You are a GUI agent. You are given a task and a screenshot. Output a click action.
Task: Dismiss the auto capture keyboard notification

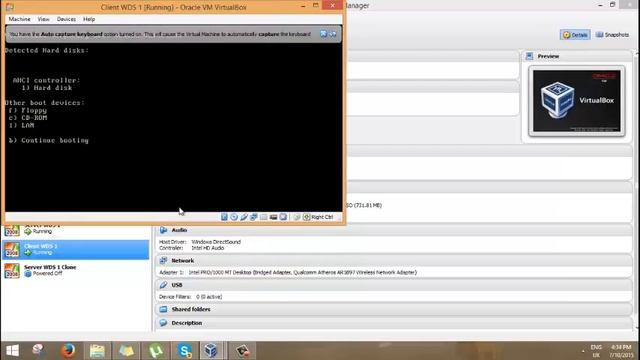tap(323, 34)
